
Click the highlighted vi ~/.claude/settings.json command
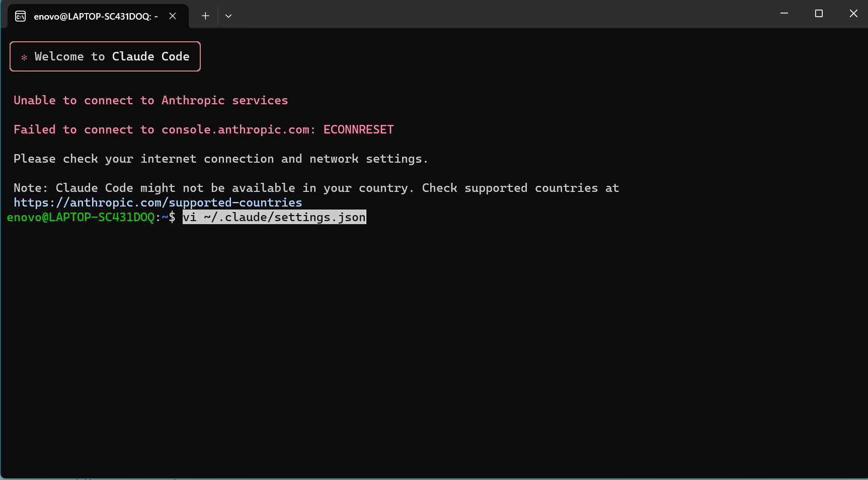[x=274, y=217]
